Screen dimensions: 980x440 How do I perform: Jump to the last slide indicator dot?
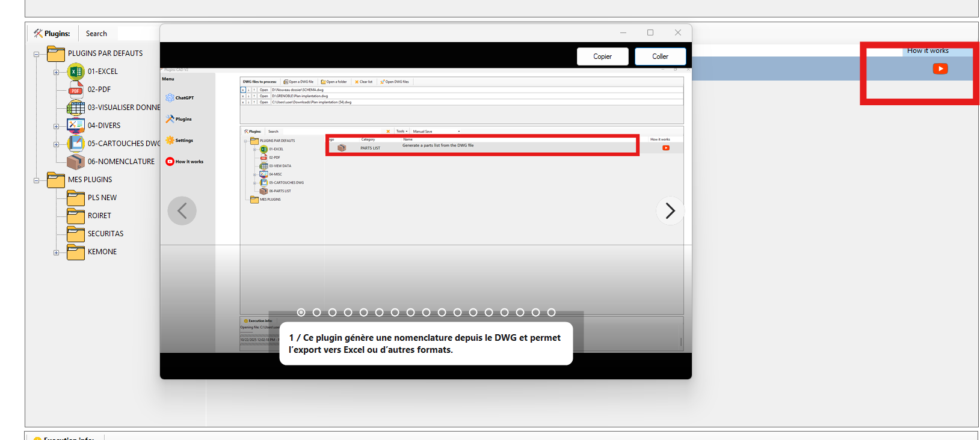click(x=551, y=313)
